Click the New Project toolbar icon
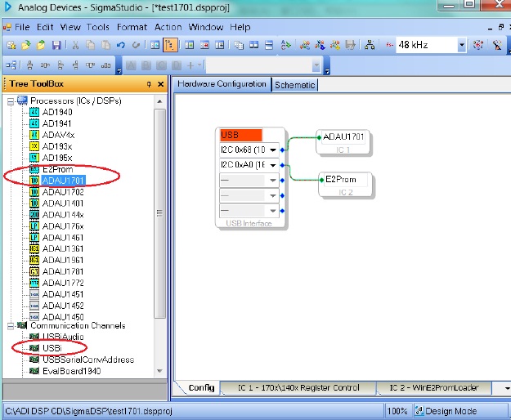The height and width of the screenshot is (420, 511). (x=11, y=45)
